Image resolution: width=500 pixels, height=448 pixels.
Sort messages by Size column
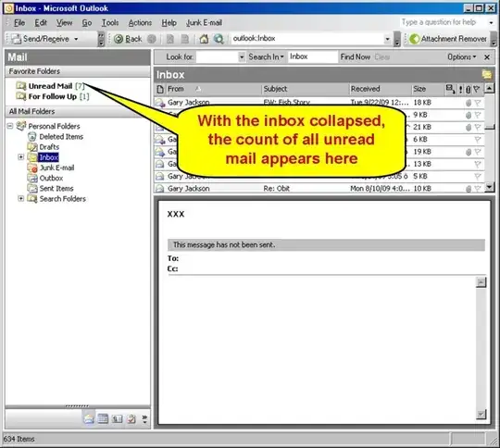click(x=427, y=89)
